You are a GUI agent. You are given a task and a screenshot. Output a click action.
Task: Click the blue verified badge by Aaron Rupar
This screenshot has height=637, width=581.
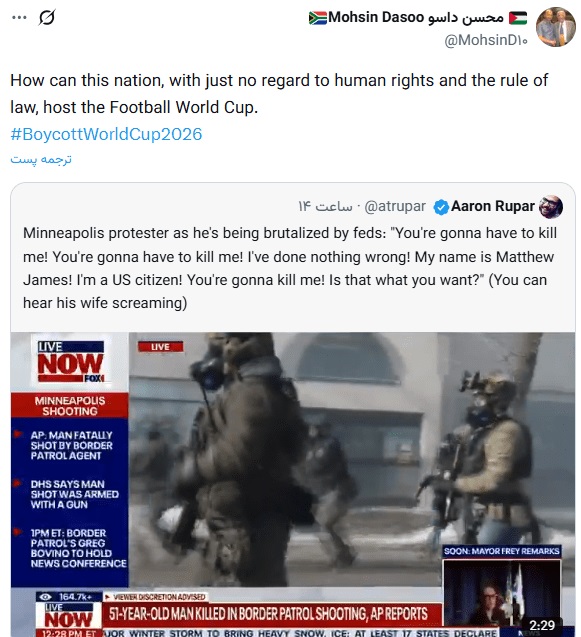pos(441,207)
